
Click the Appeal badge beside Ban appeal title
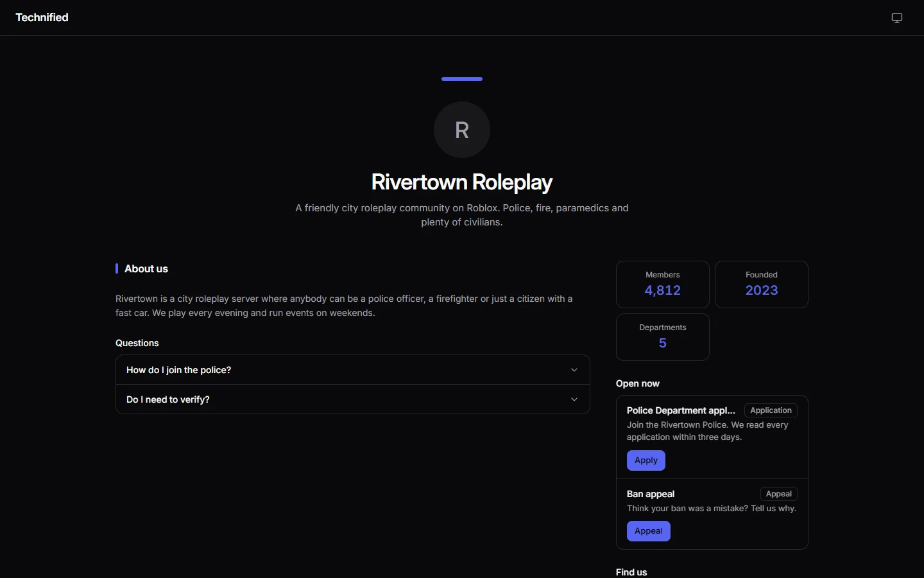coord(779,494)
